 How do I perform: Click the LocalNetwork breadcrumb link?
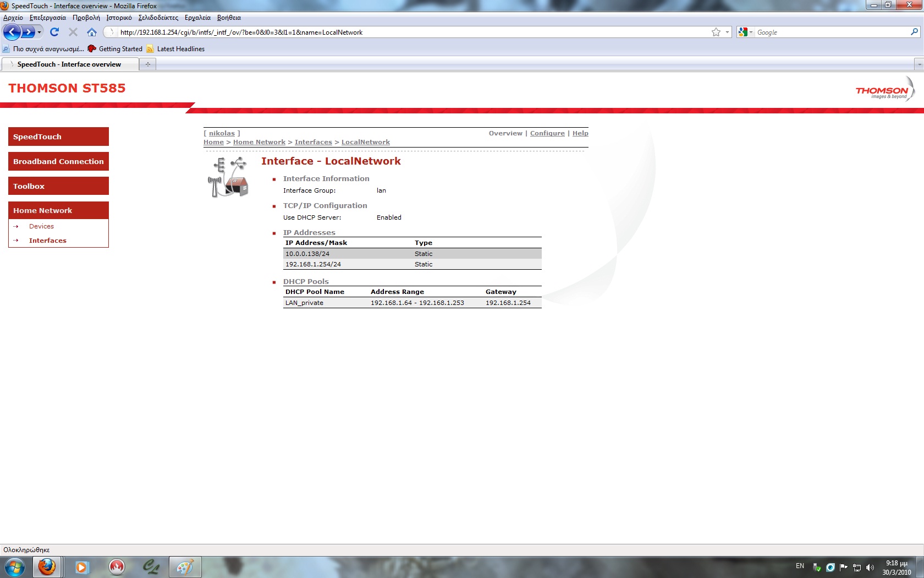pos(366,142)
